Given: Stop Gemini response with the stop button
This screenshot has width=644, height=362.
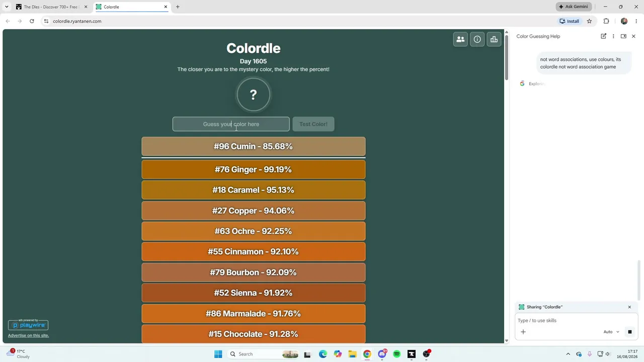Looking at the screenshot, I should pos(629,332).
